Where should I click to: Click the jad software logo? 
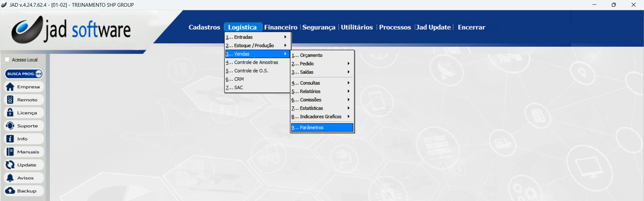71,30
